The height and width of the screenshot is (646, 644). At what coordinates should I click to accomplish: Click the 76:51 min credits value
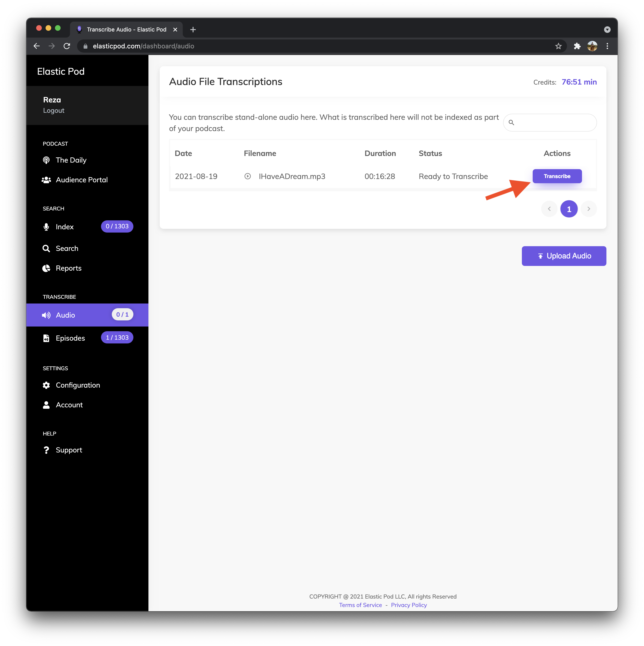579,82
